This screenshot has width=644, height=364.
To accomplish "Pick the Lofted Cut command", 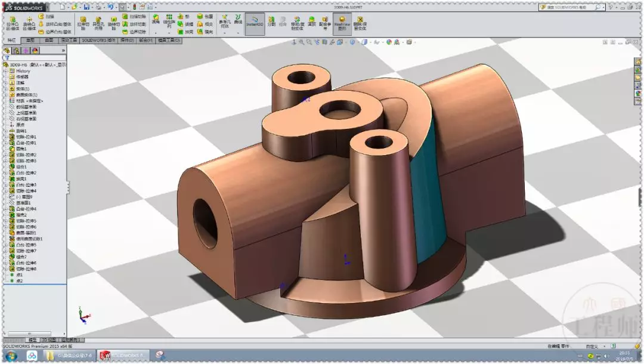I will pos(134,24).
